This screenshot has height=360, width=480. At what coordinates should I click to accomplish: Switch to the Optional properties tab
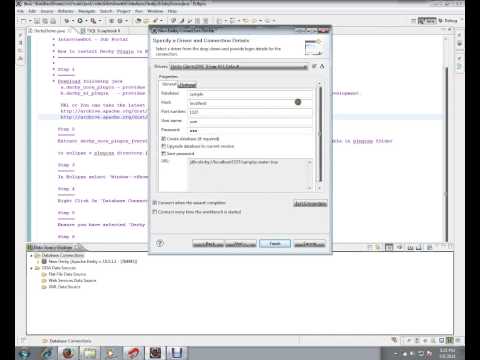pyautogui.click(x=187, y=85)
